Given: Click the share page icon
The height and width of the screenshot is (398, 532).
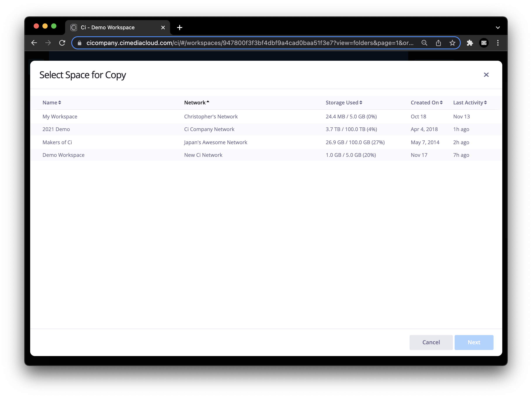Looking at the screenshot, I should click(438, 43).
